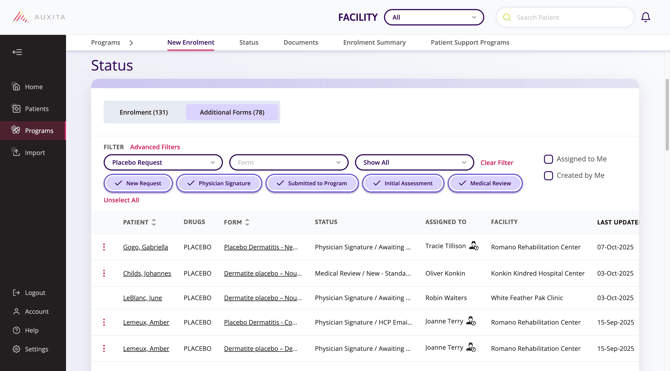
Task: Open patient Childs, Johannes
Action: click(147, 273)
